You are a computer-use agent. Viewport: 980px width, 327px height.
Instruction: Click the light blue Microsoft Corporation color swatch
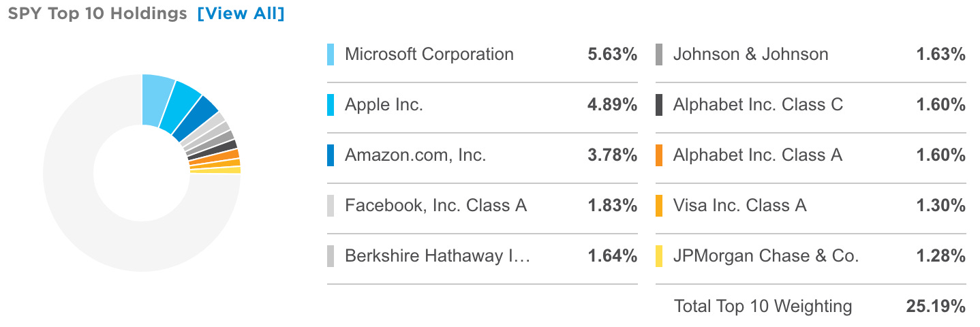coord(331,54)
